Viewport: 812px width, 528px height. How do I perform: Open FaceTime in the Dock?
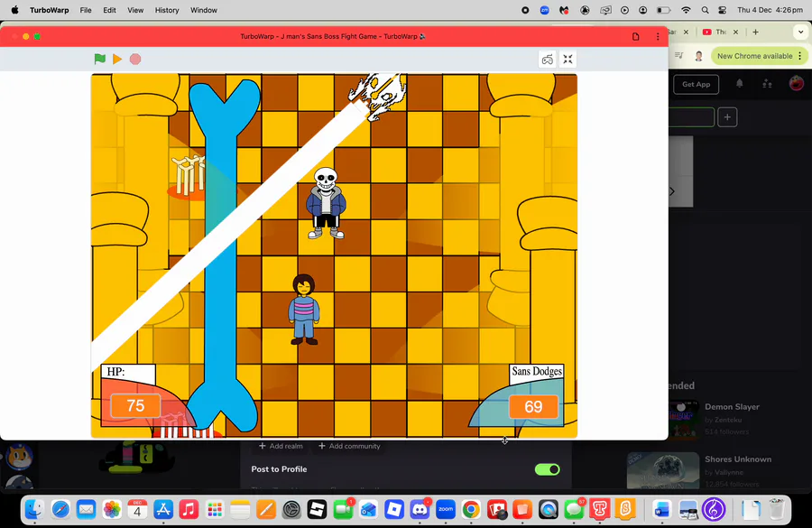343,510
